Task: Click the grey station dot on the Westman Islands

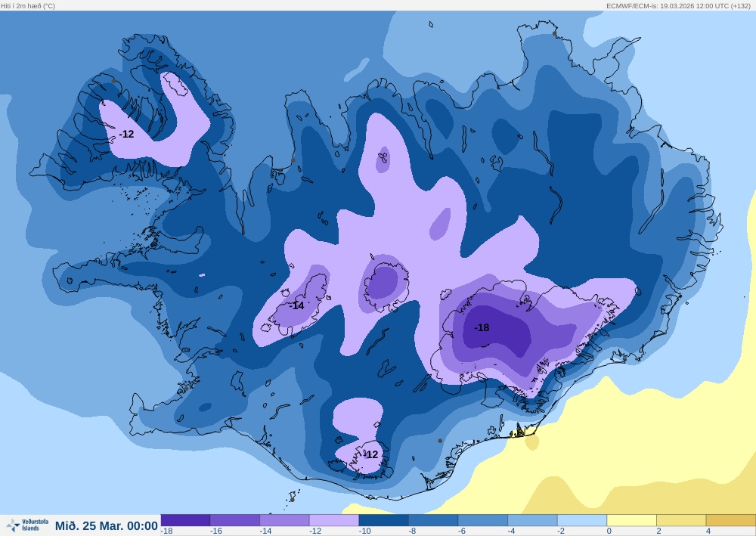Action: click(292, 500)
